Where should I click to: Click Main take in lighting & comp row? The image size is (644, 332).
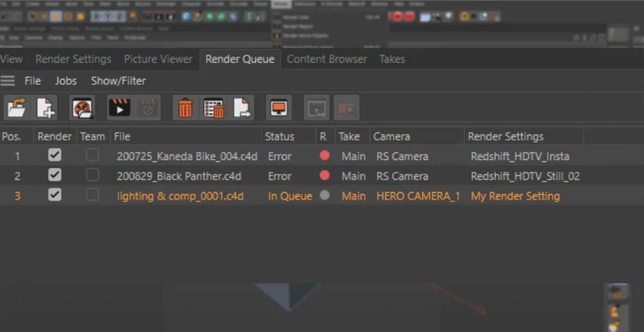point(354,196)
